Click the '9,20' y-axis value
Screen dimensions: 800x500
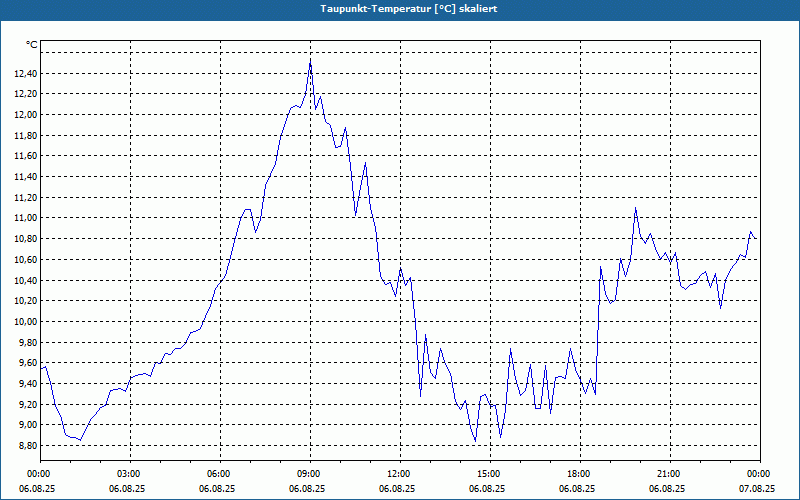[28, 405]
